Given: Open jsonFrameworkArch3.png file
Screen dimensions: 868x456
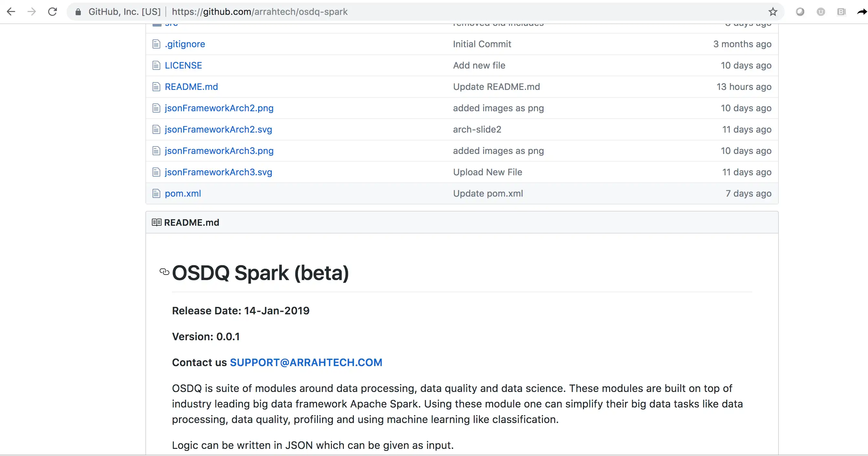Looking at the screenshot, I should pos(219,151).
